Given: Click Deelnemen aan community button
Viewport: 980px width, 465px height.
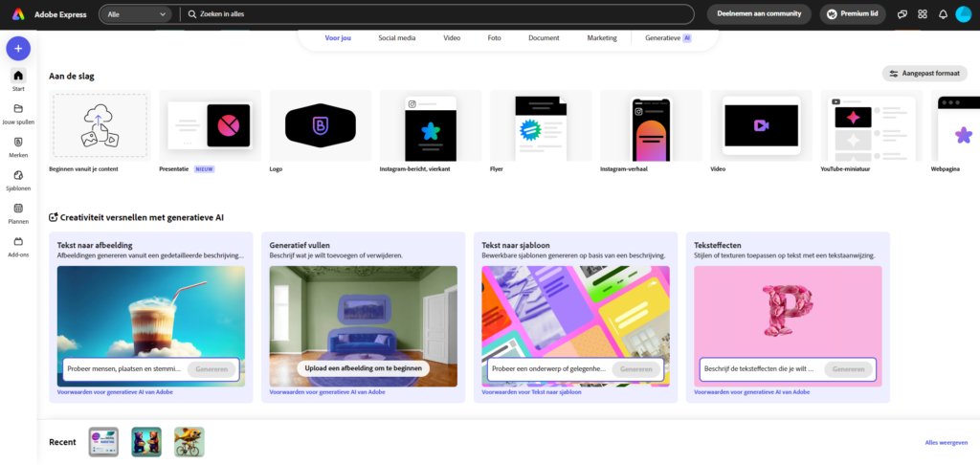Looking at the screenshot, I should click(759, 14).
